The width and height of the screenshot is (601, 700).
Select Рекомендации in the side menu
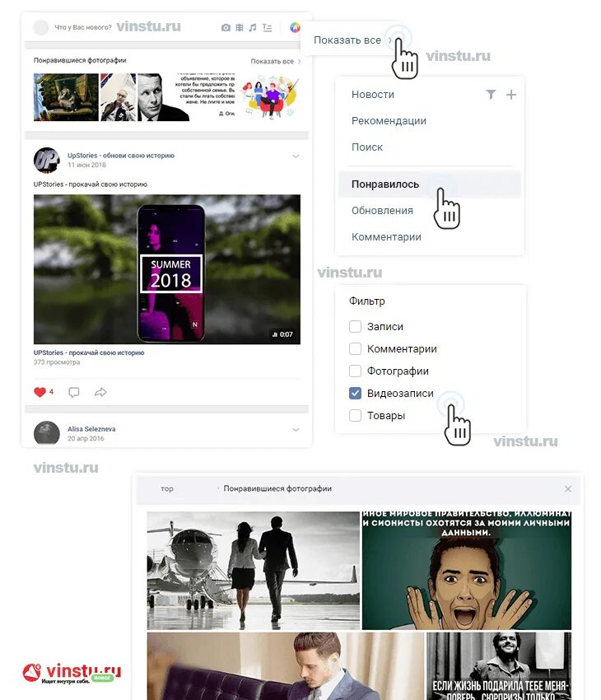[x=389, y=120]
